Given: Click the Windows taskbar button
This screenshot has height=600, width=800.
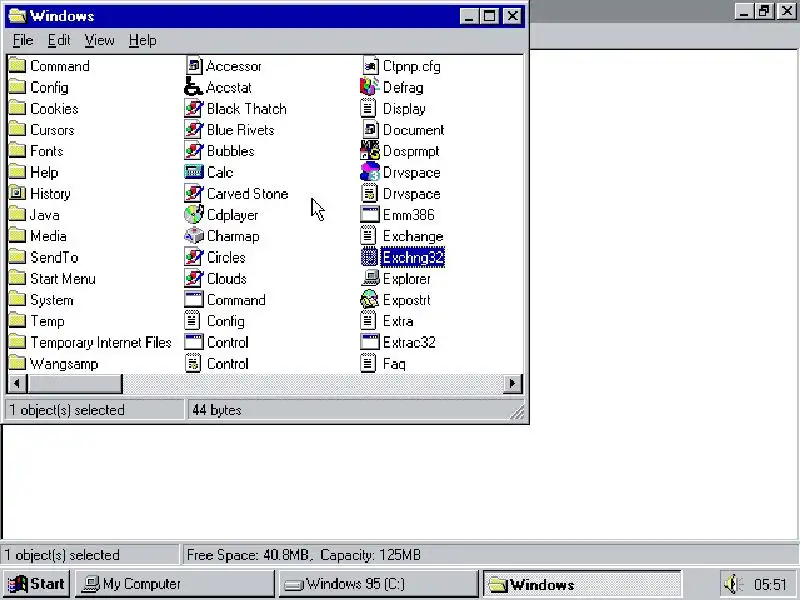Looking at the screenshot, I should pos(582,584).
